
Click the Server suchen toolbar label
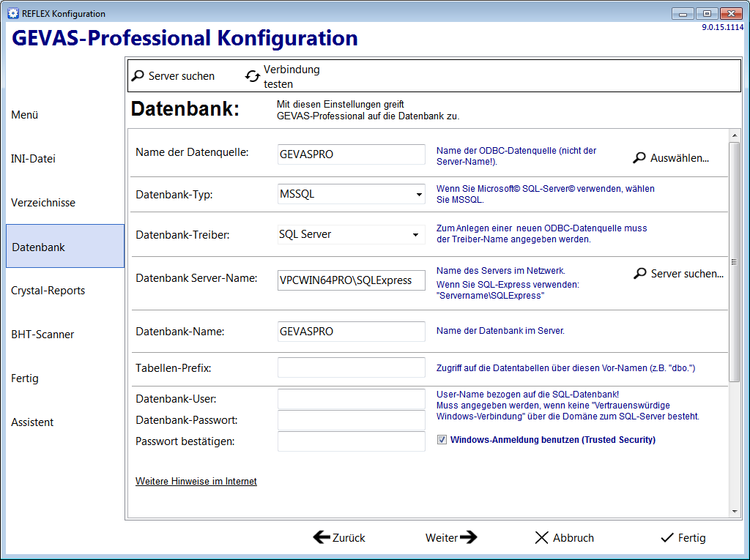coord(182,76)
